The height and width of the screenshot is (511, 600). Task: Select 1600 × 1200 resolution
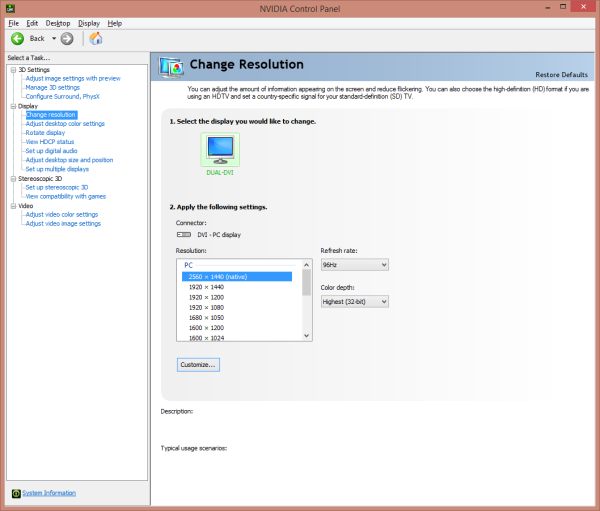coord(206,328)
